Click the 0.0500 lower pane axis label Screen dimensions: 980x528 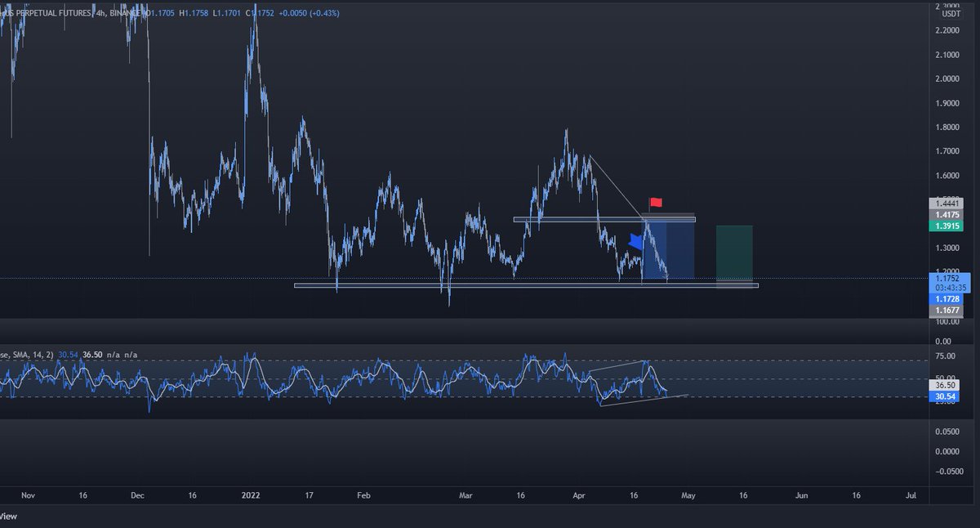tap(949, 431)
